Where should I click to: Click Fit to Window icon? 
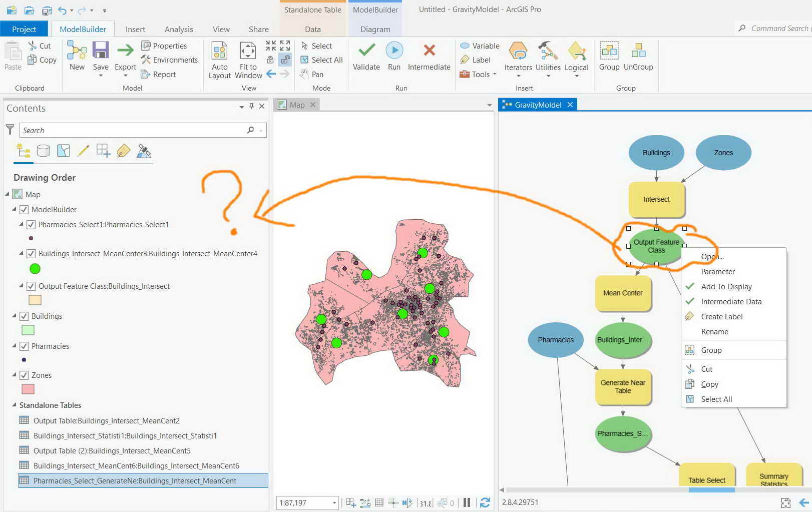(248, 51)
